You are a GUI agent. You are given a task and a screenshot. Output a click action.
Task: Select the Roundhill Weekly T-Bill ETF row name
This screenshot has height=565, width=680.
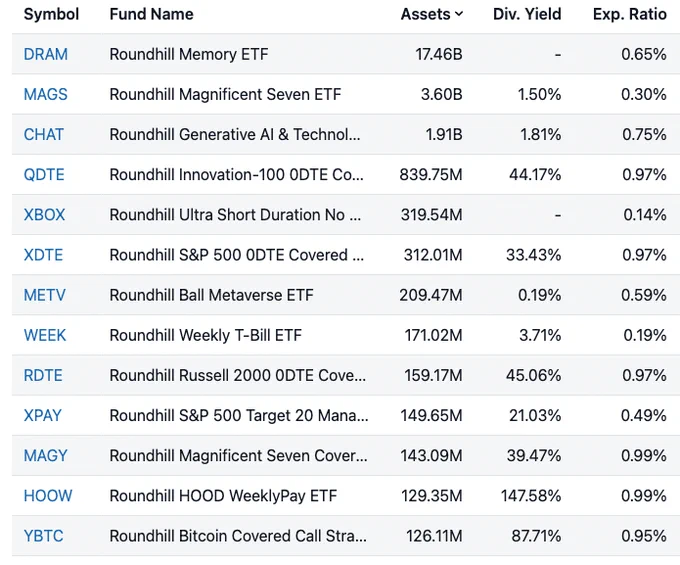tap(206, 335)
